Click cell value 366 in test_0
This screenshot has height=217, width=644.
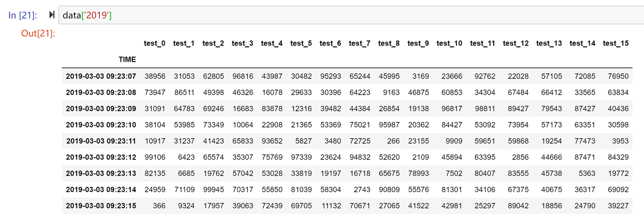pos(159,206)
